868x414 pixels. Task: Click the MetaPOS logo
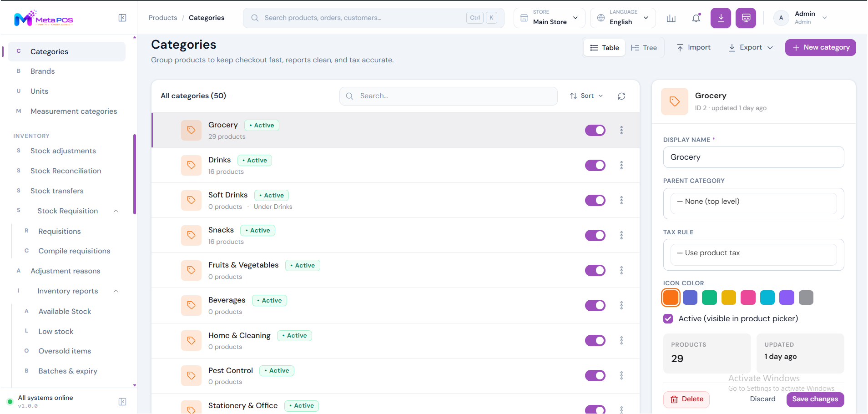click(44, 18)
